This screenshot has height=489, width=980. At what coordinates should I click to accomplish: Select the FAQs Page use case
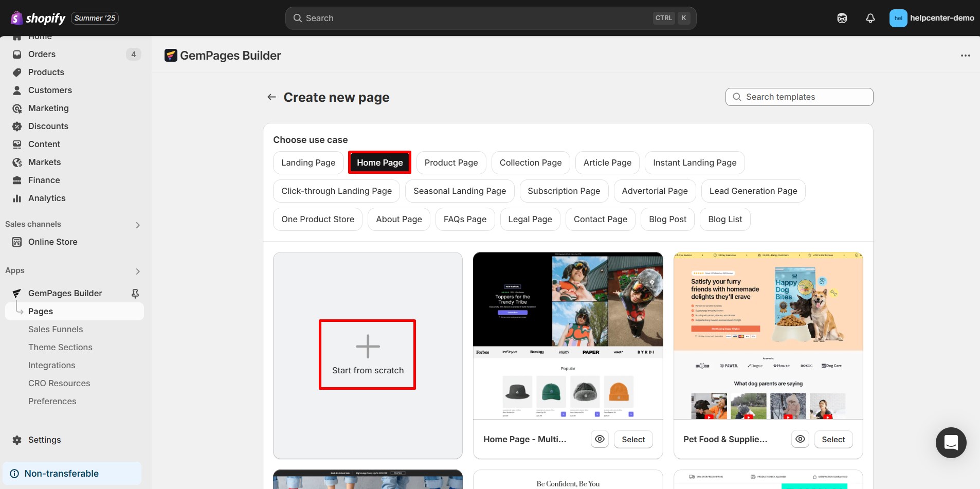pos(465,219)
